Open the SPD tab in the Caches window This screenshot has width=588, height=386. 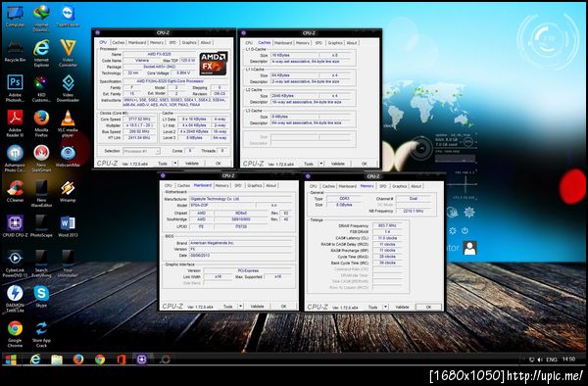[x=318, y=43]
